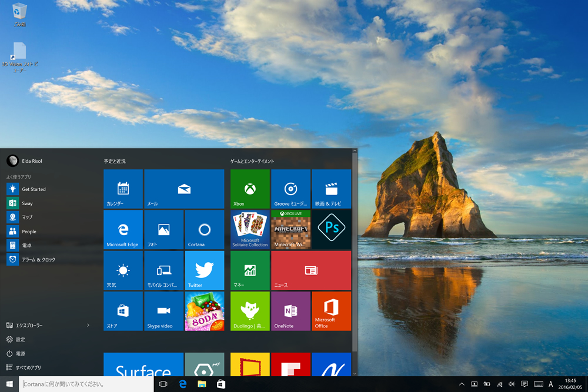
Task: Open the Wi-Fi network tray icon
Action: [499, 384]
